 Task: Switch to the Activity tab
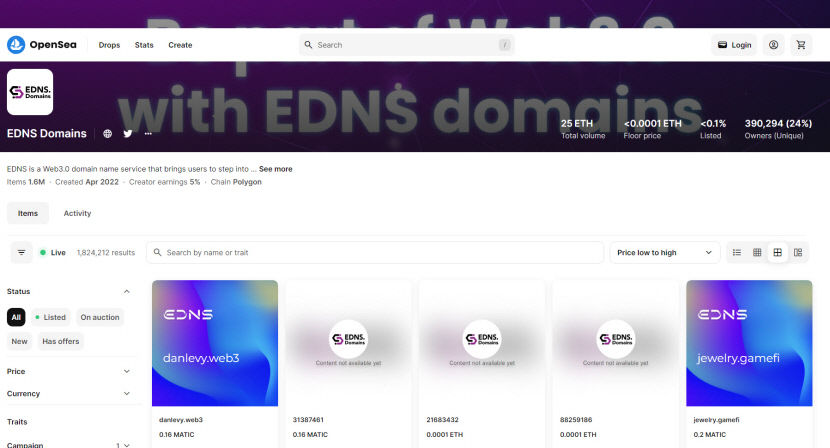pyautogui.click(x=77, y=213)
